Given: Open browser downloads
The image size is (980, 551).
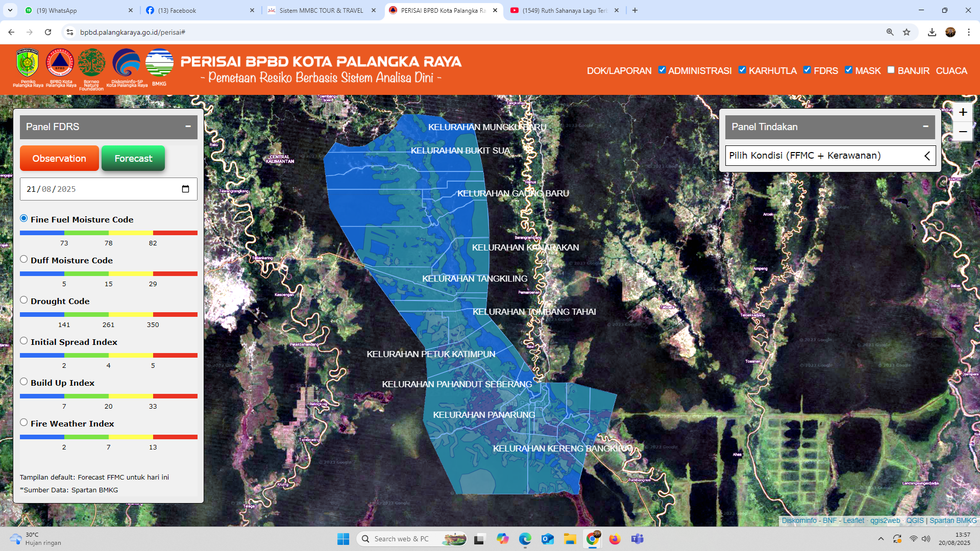Looking at the screenshot, I should 932,32.
